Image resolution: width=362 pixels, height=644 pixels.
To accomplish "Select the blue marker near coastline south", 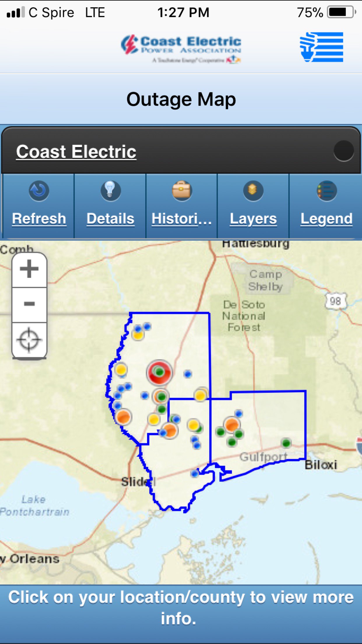I will coord(194,473).
